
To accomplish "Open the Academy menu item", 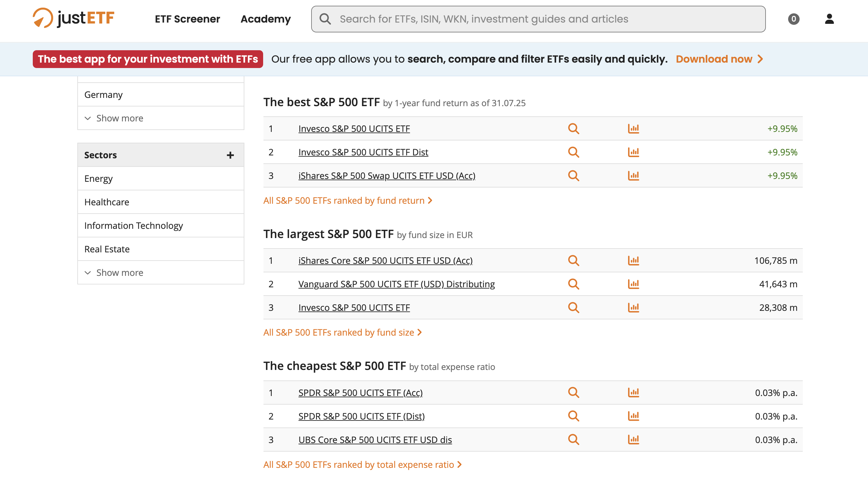I will click(x=265, y=19).
